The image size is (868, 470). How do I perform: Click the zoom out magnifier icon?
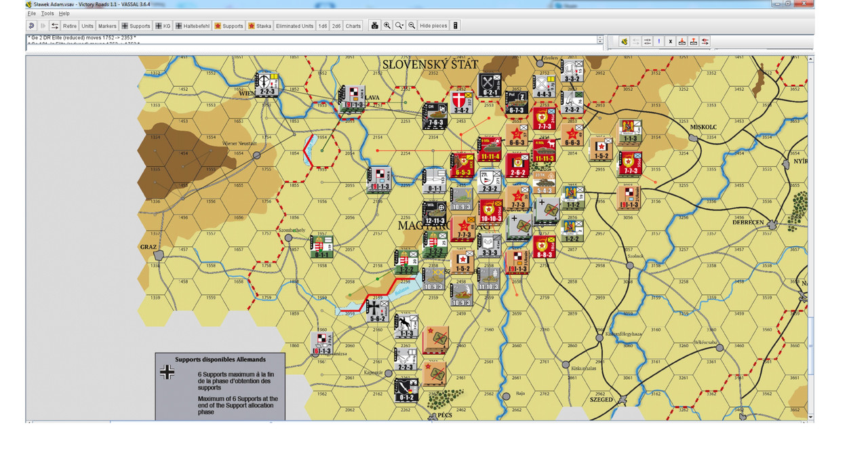(x=412, y=26)
